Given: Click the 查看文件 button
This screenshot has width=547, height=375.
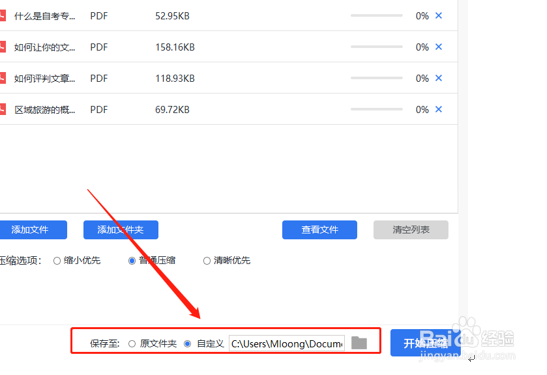Looking at the screenshot, I should [x=320, y=230].
